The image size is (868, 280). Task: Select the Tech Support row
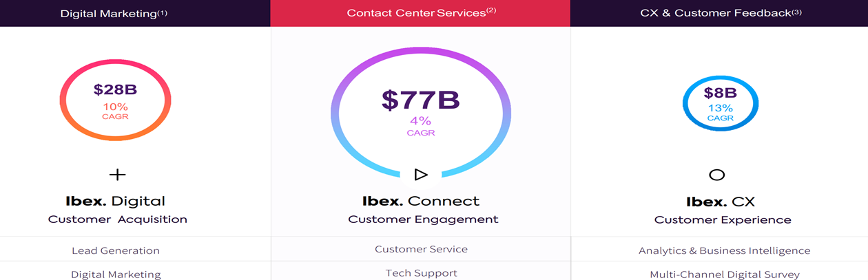tap(421, 271)
